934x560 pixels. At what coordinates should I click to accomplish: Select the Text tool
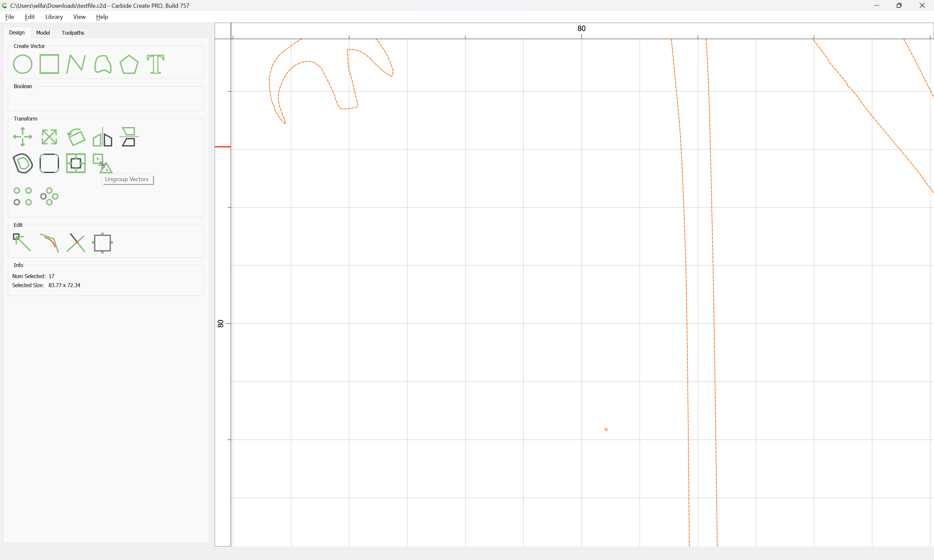click(156, 64)
